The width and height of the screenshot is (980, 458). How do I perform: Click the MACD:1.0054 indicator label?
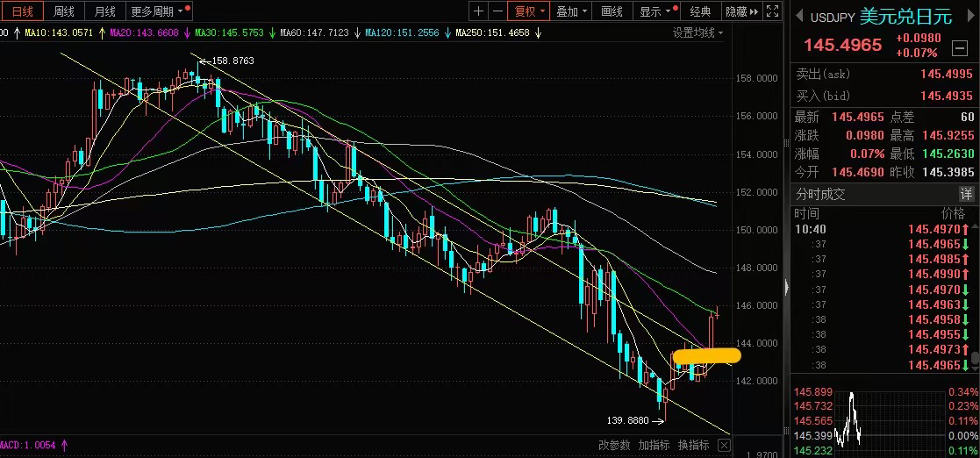click(28, 446)
